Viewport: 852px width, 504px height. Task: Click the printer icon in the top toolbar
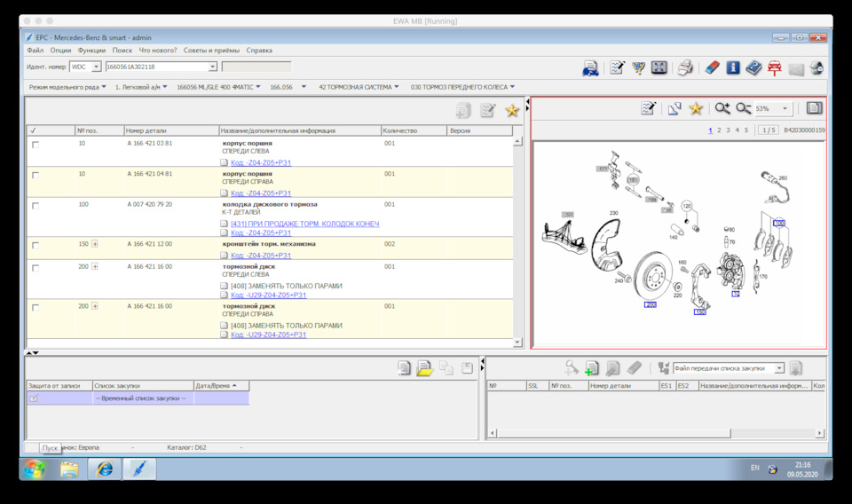coord(685,67)
